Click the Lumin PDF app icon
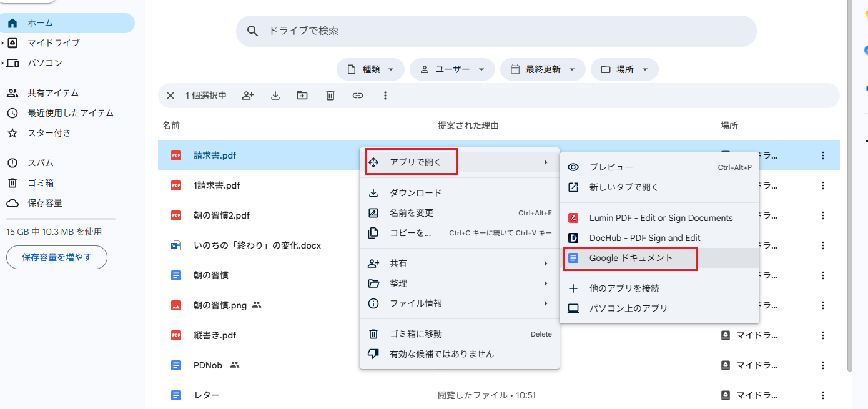Image resolution: width=868 pixels, height=409 pixels. pos(573,218)
